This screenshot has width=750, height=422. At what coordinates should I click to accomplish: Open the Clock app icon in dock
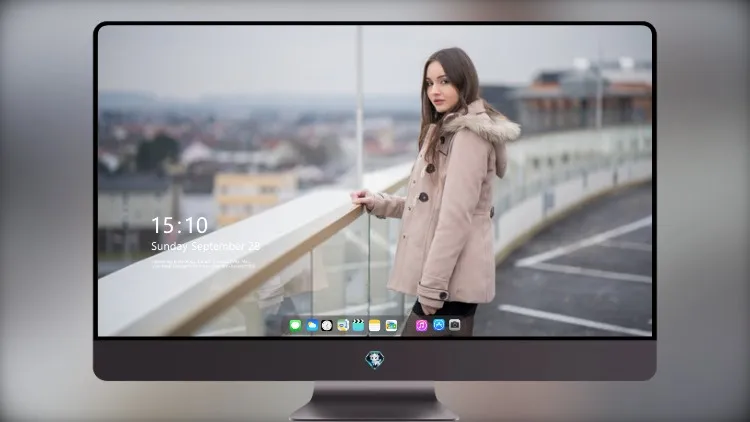(x=327, y=326)
